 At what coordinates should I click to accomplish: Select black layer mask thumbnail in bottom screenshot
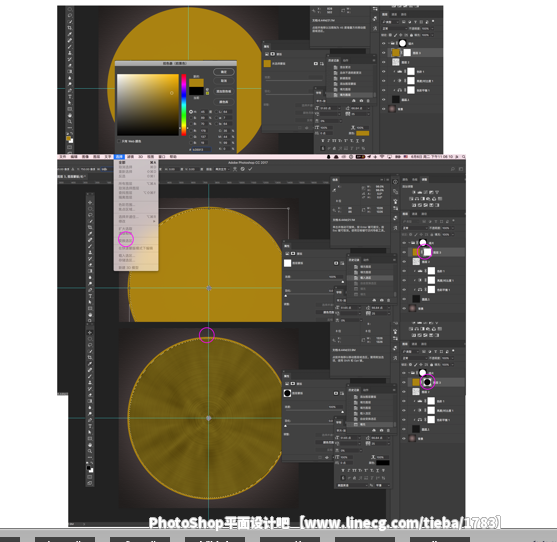[427, 382]
